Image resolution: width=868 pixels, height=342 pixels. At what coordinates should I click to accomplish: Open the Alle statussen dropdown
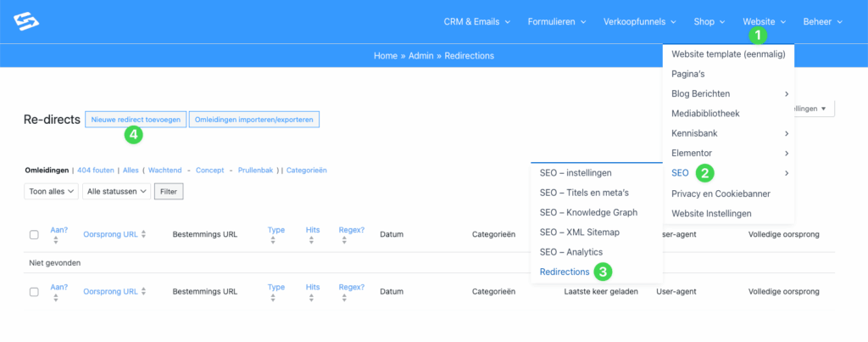tap(116, 192)
